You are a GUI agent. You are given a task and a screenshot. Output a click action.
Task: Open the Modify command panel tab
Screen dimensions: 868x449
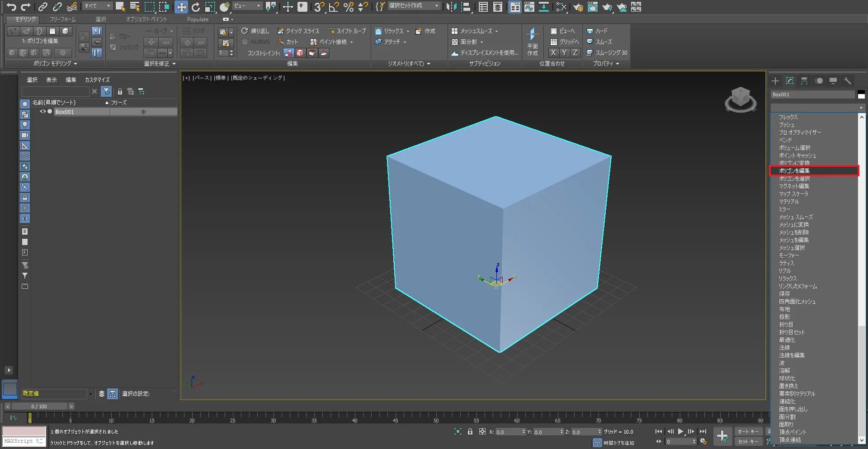[790, 80]
